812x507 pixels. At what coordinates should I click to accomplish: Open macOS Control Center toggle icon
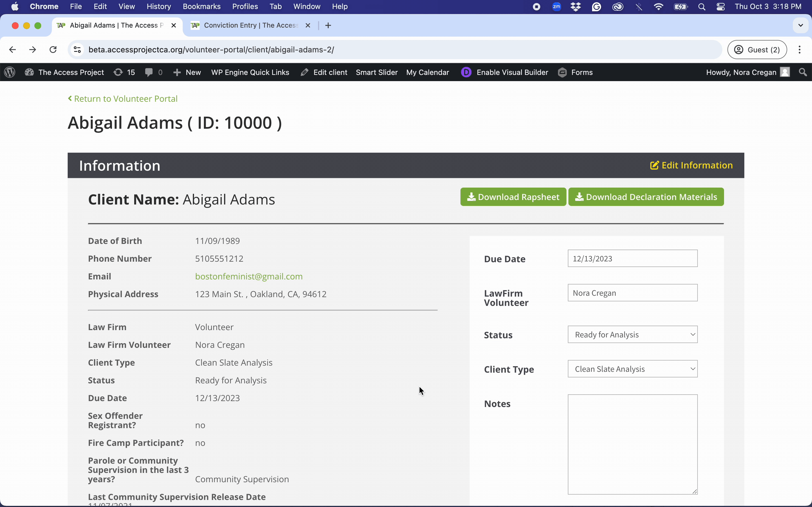(720, 7)
